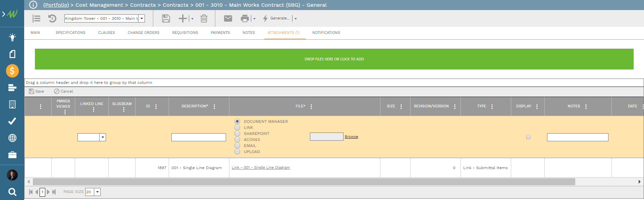Click the Notes input field
This screenshot has height=200, width=644.
tap(578, 137)
